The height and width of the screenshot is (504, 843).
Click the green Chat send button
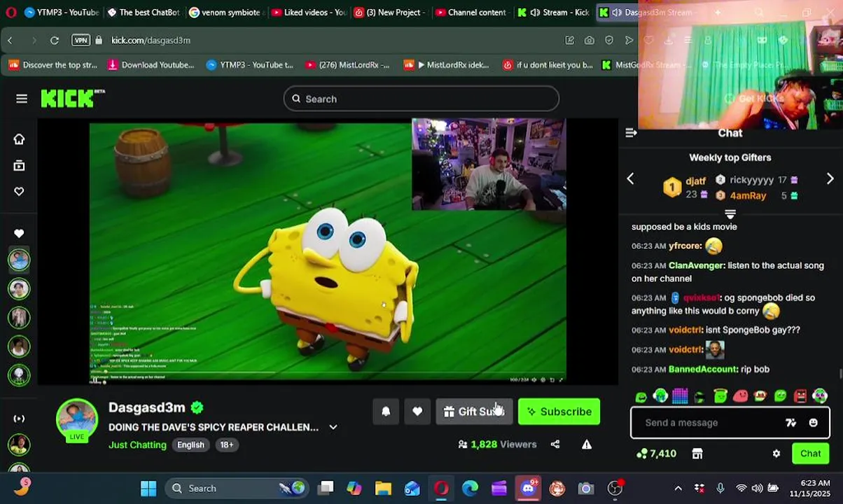tap(810, 454)
